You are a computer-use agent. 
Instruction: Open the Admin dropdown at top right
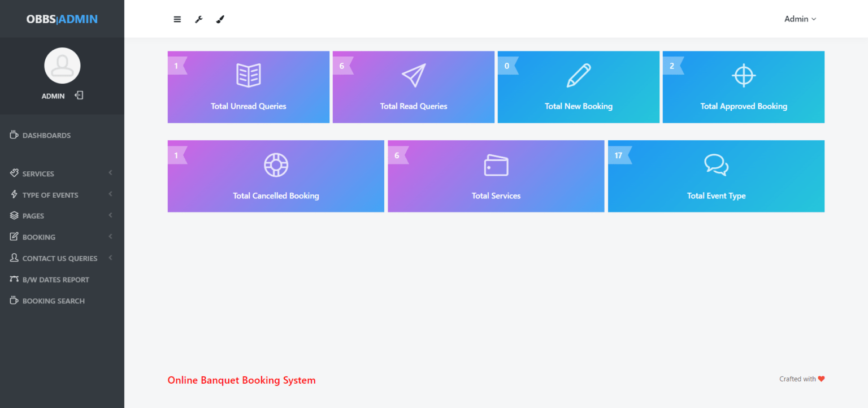tap(800, 19)
